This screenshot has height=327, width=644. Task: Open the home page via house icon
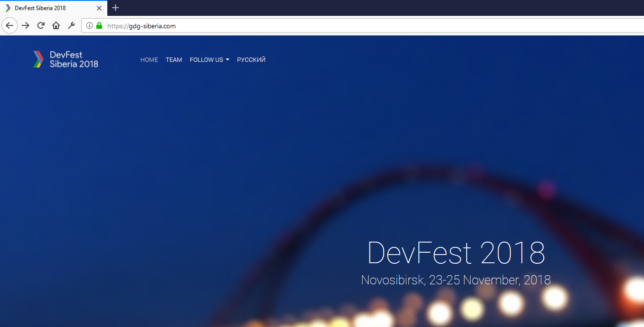point(56,26)
